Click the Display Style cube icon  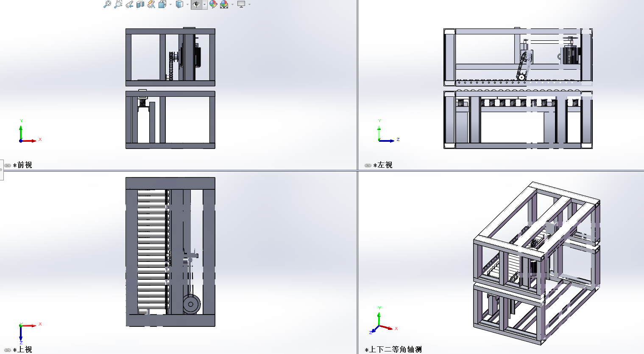coord(179,4)
